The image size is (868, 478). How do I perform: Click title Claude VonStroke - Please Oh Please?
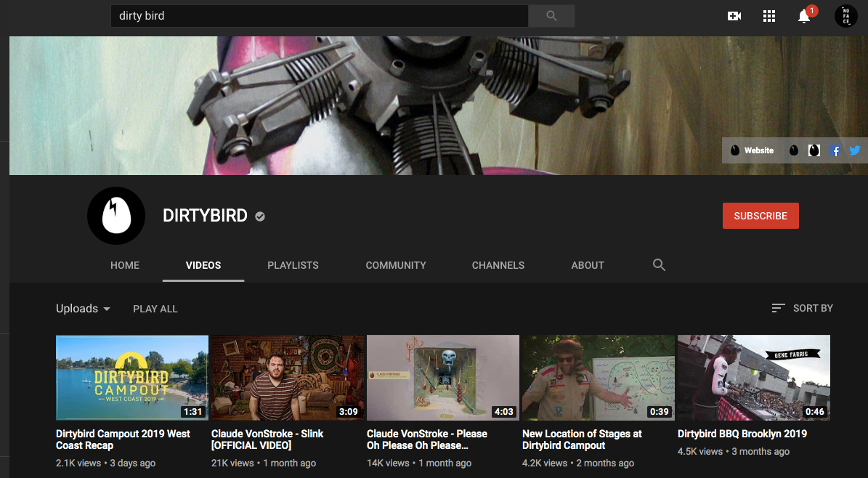[427, 439]
